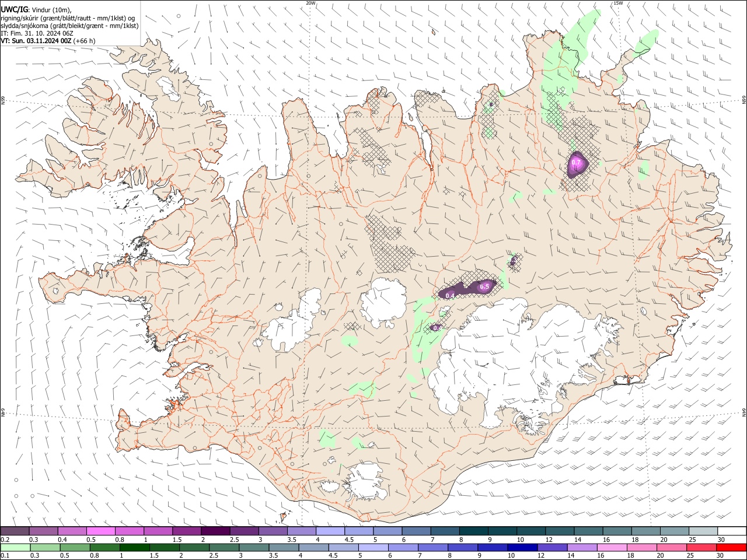
Task: Click the 4.5 label on the top scale
Action: (x=349, y=540)
